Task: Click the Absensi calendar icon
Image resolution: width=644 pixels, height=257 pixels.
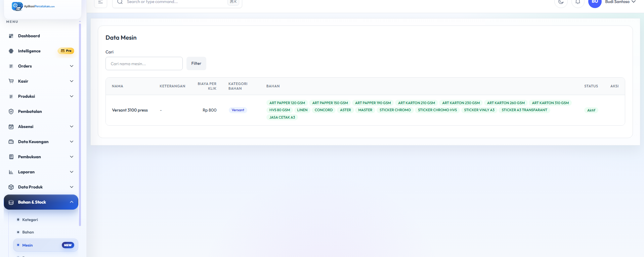Action: click(x=11, y=127)
